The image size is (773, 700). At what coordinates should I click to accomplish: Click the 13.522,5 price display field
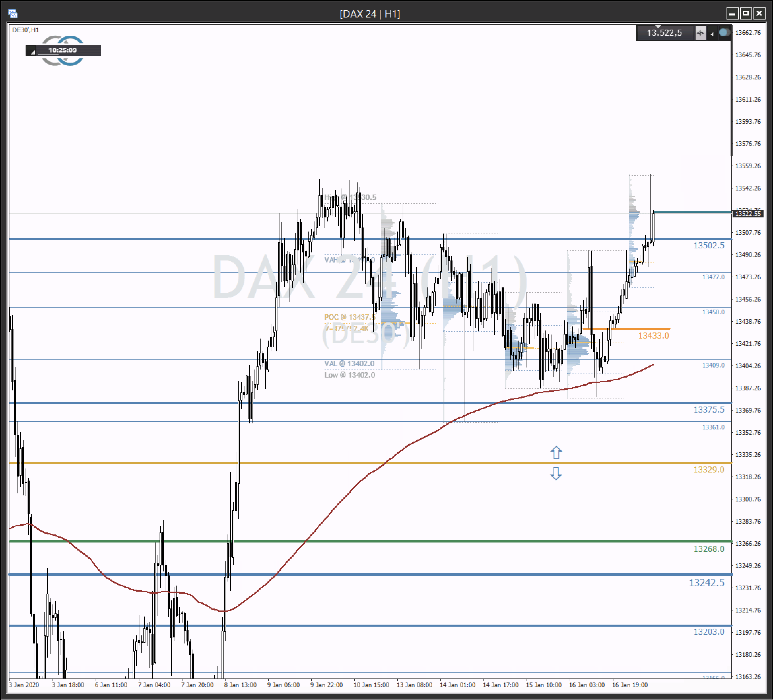tap(665, 33)
